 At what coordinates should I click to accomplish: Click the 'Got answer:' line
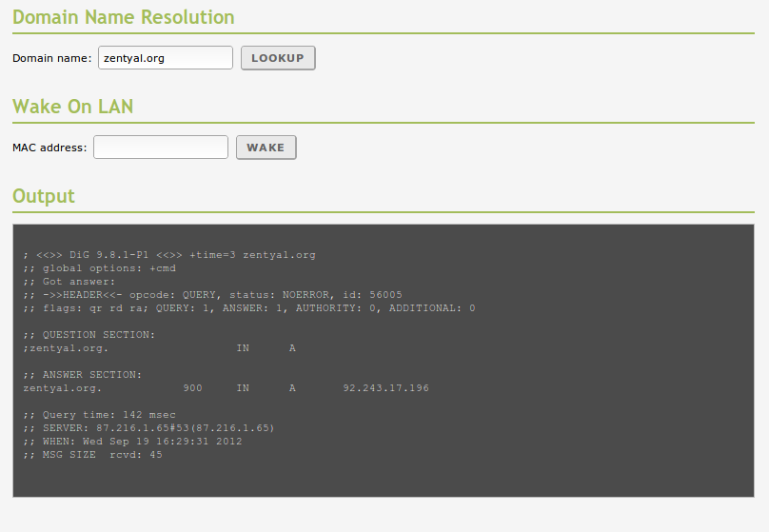69,282
